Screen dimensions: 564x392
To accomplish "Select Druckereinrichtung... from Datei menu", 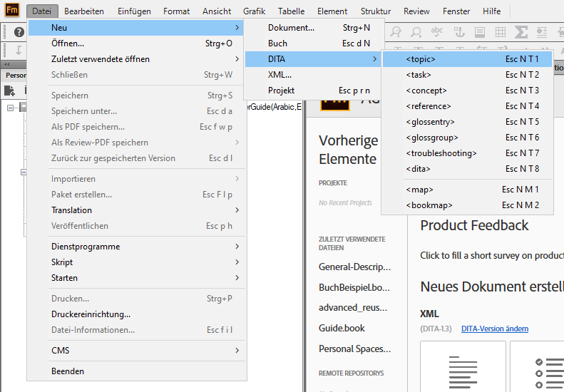I will click(x=91, y=314).
